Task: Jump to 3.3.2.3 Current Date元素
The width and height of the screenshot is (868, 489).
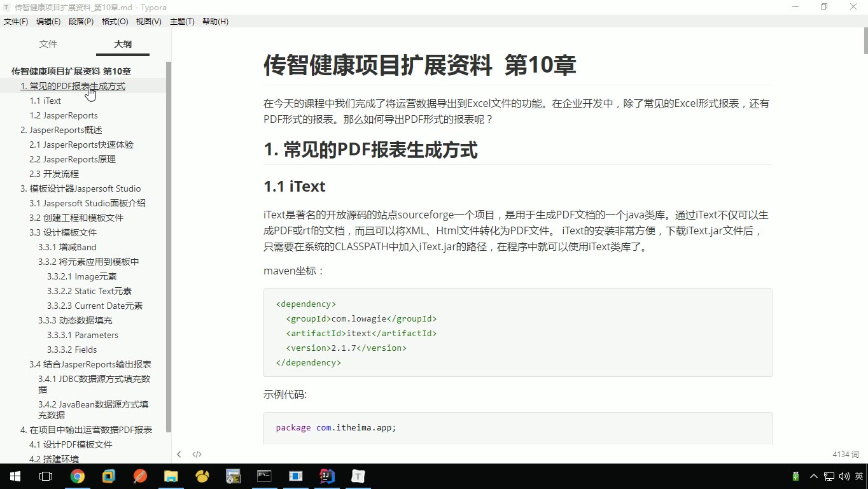Action: pyautogui.click(x=95, y=306)
